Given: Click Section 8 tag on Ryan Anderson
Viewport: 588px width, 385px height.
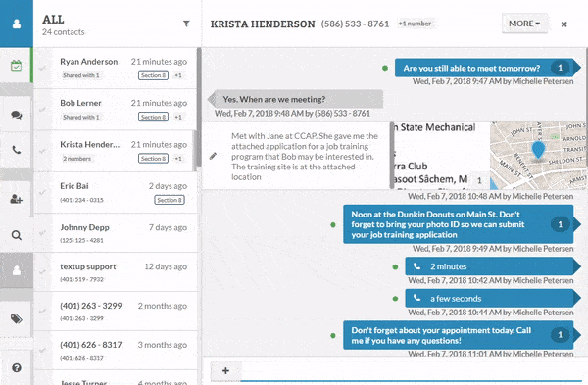Looking at the screenshot, I should point(154,75).
